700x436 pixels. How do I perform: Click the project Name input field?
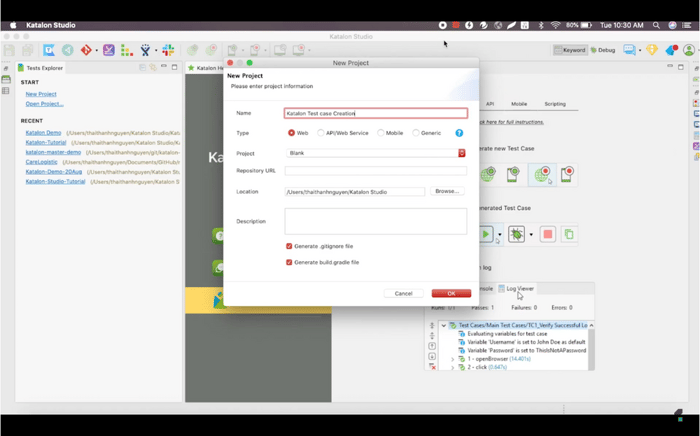point(376,113)
